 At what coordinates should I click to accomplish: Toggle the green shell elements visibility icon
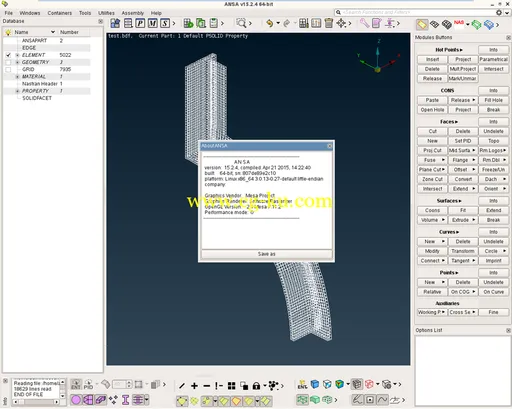point(303,399)
